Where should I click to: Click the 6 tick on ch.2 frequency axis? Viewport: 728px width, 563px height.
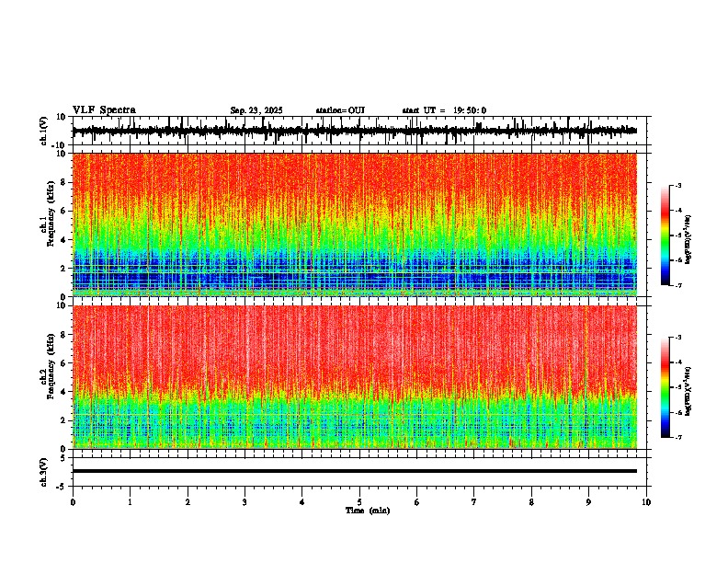[x=64, y=362]
